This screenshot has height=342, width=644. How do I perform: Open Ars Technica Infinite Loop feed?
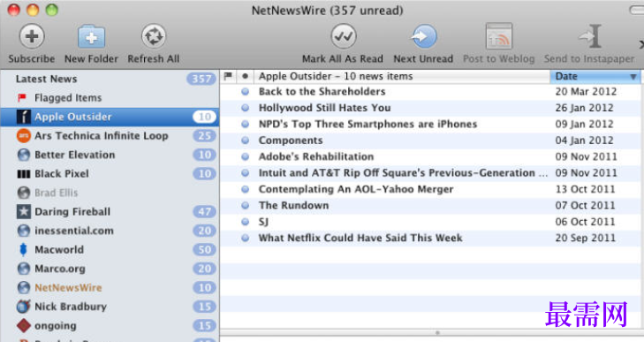110,135
